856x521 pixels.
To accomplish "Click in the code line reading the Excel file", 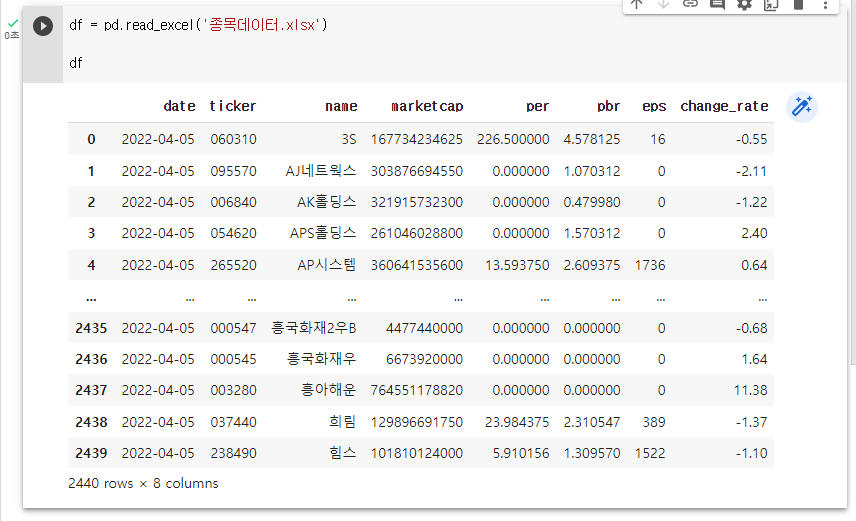I will click(x=198, y=25).
